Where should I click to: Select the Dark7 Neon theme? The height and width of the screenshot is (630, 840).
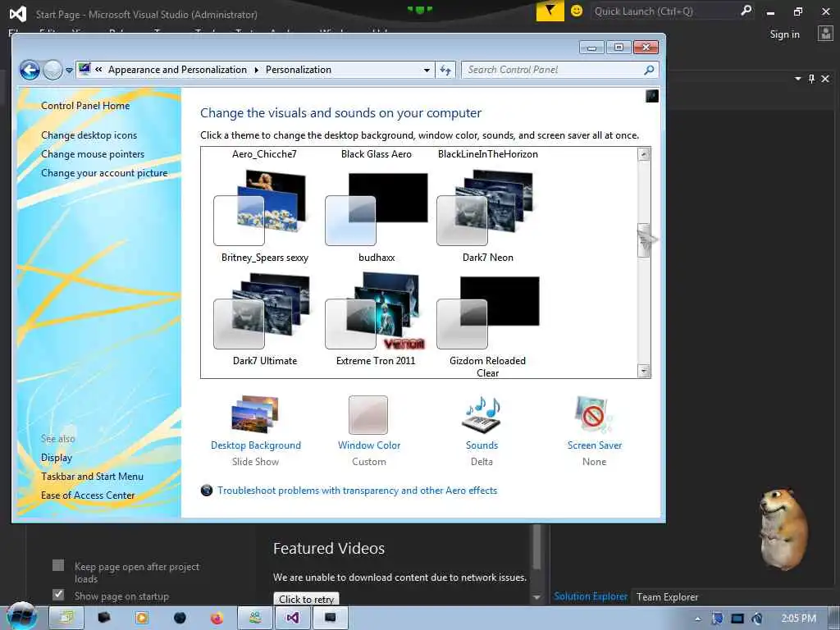(x=487, y=216)
